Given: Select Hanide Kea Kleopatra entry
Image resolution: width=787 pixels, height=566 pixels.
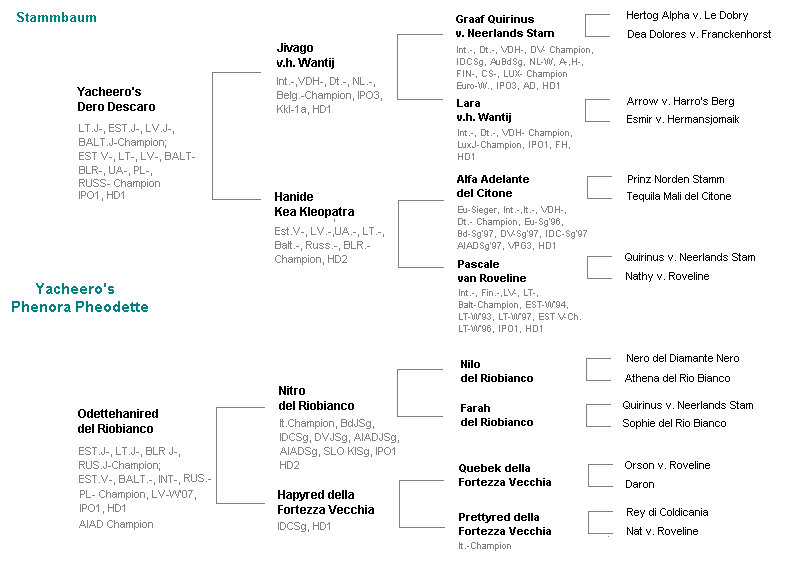Looking at the screenshot, I should pos(314,204).
